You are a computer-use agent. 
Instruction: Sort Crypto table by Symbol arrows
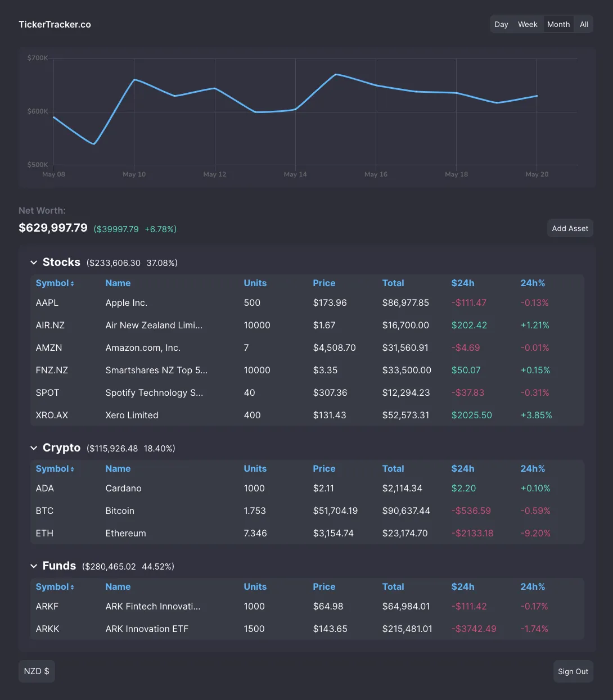pyautogui.click(x=72, y=469)
